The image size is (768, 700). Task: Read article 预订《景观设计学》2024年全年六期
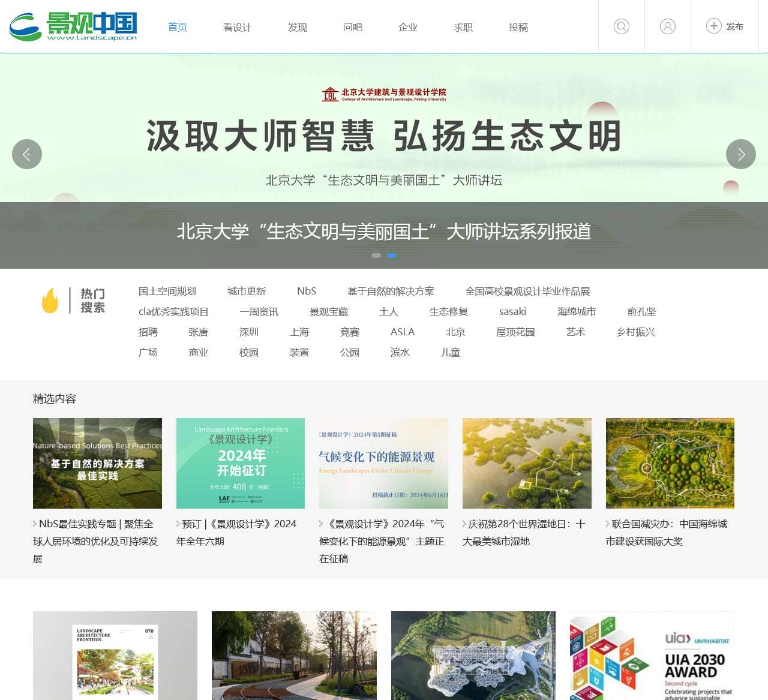click(x=236, y=533)
